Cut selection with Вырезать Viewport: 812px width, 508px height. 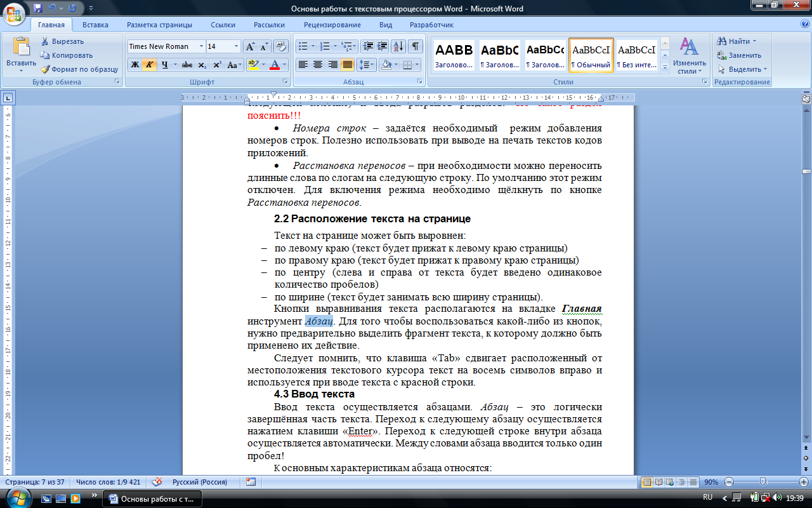(62, 41)
